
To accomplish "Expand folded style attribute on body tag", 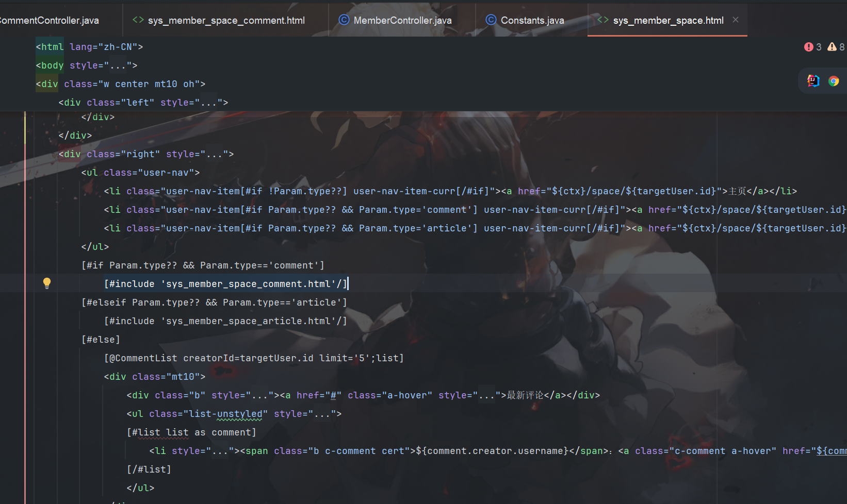I will pos(120,65).
